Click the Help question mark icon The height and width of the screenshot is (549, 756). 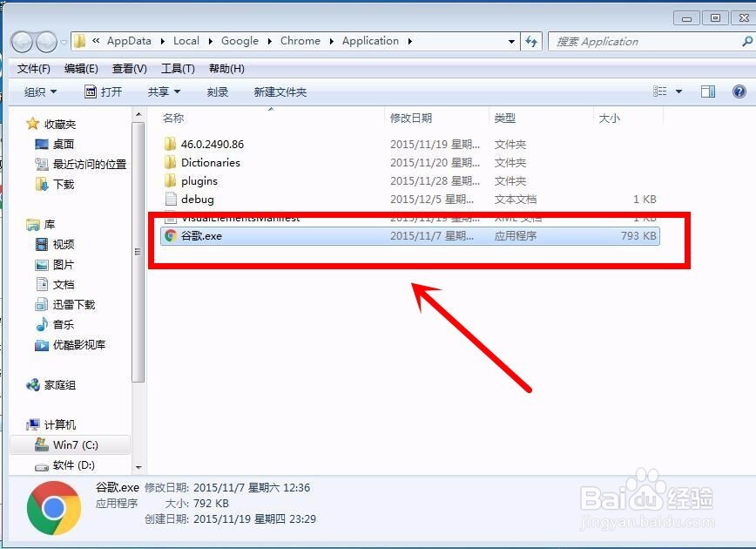[739, 91]
